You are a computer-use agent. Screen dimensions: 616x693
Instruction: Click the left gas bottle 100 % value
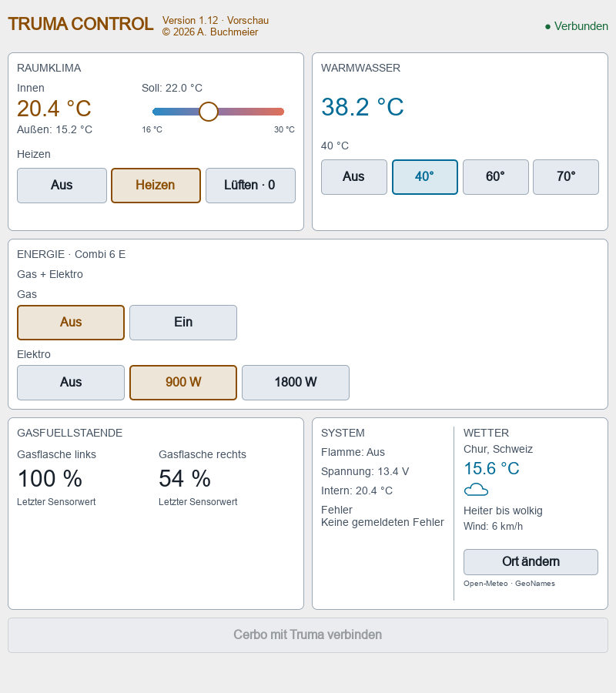50,479
